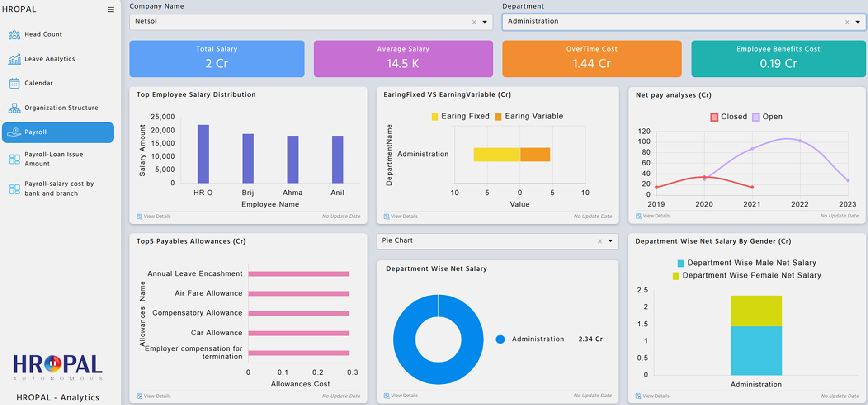Toggle Closed series legend swatch
Image resolution: width=868 pixels, height=405 pixels.
[x=714, y=118]
